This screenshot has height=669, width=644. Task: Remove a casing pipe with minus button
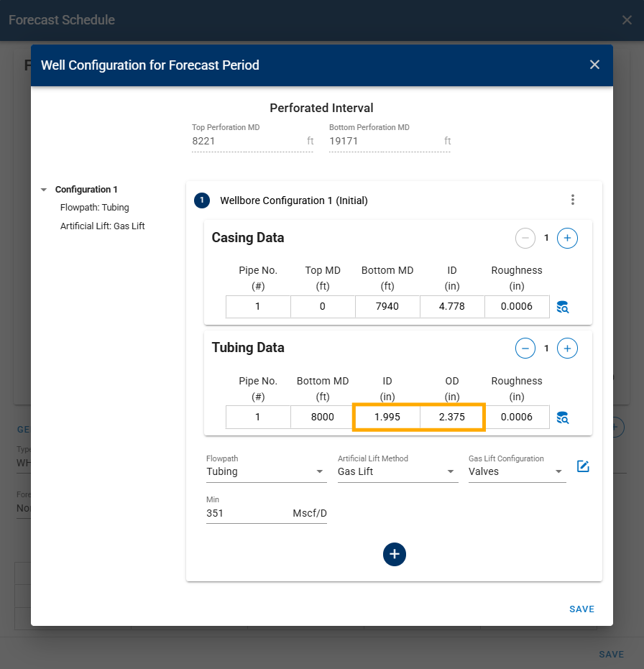pyautogui.click(x=525, y=238)
